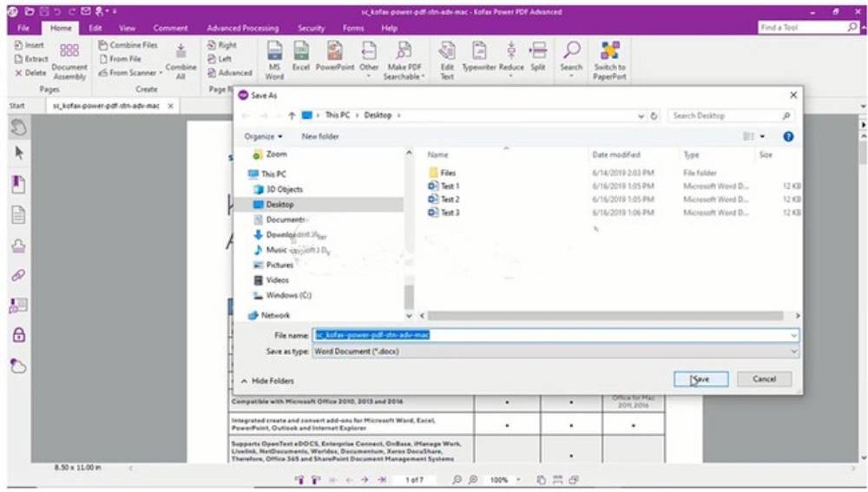This screenshot has height=492, width=868.
Task: Open the Security ribbon tab
Action: coord(311,28)
